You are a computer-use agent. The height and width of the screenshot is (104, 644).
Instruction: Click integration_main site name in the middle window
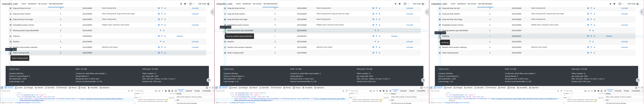(x=224, y=4)
